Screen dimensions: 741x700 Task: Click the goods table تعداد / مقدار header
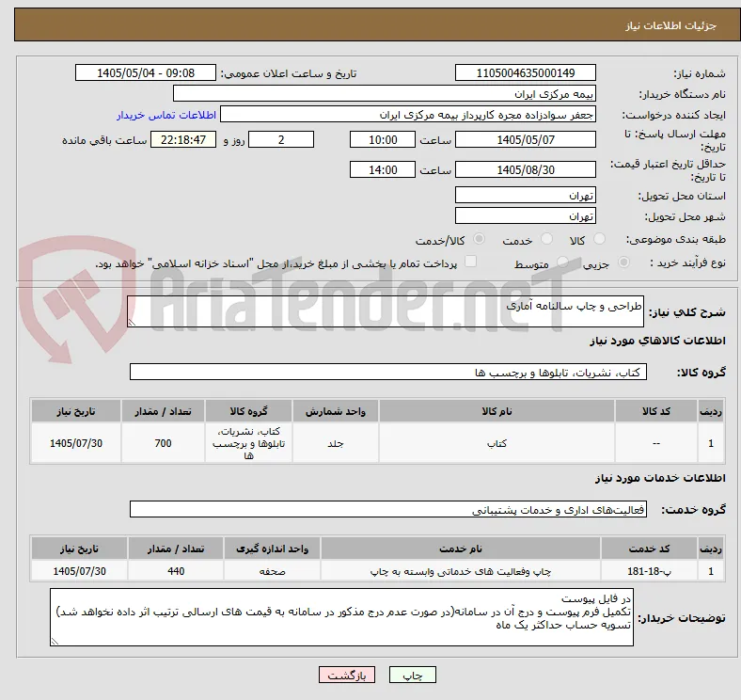163,410
